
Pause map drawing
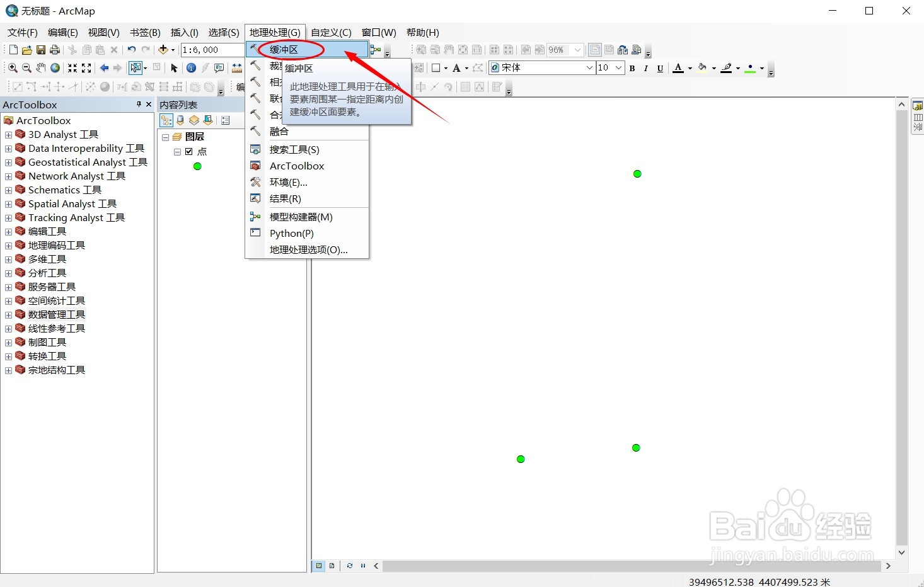tap(363, 566)
